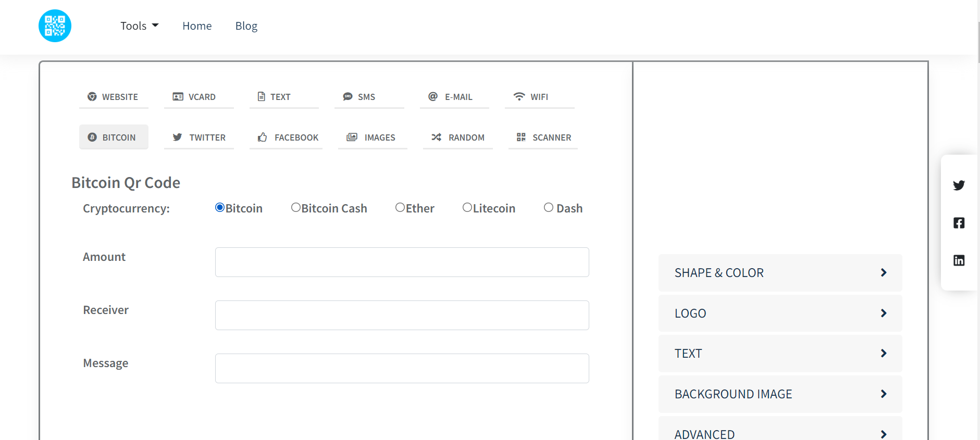
Task: Select the Website QR type tab
Action: click(114, 97)
